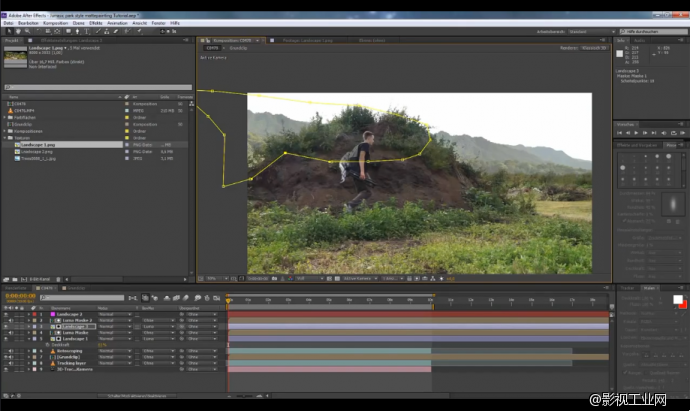Image resolution: width=690 pixels, height=411 pixels.
Task: Switch to the Grundclip timeline tab
Action: [73, 288]
